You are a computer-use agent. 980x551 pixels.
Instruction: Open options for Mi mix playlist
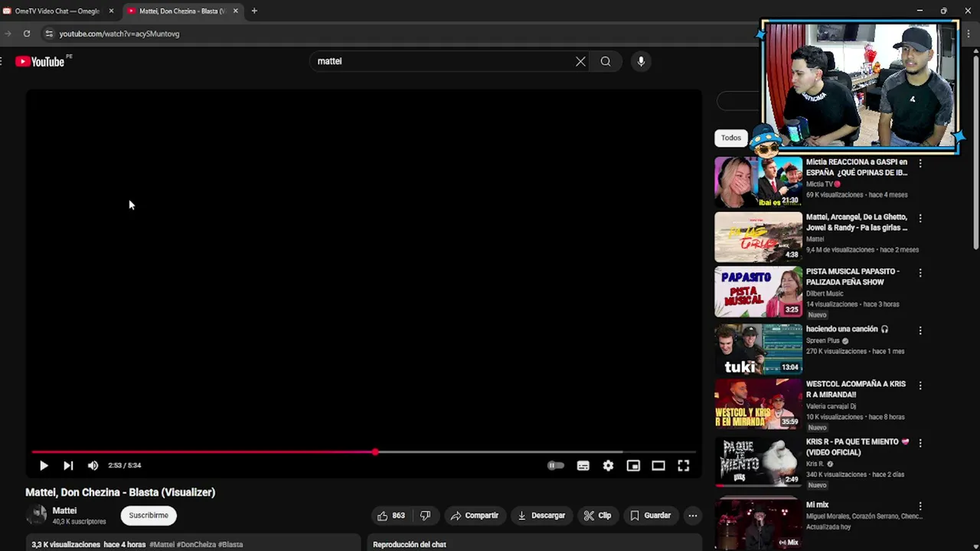[x=920, y=507]
